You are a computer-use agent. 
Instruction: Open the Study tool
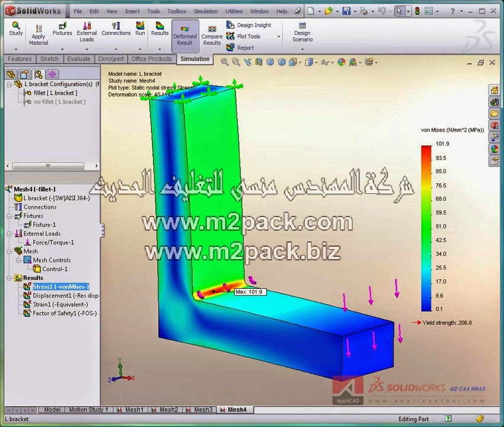tap(16, 28)
